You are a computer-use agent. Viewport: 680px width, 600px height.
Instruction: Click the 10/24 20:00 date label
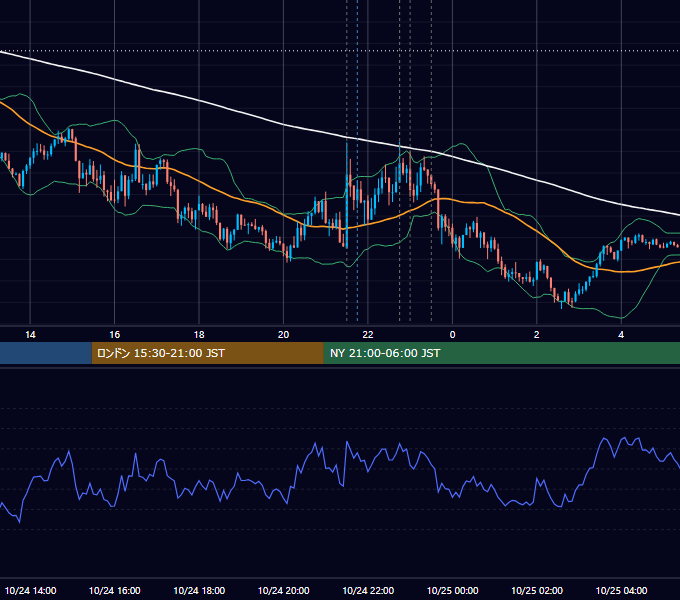(x=284, y=590)
